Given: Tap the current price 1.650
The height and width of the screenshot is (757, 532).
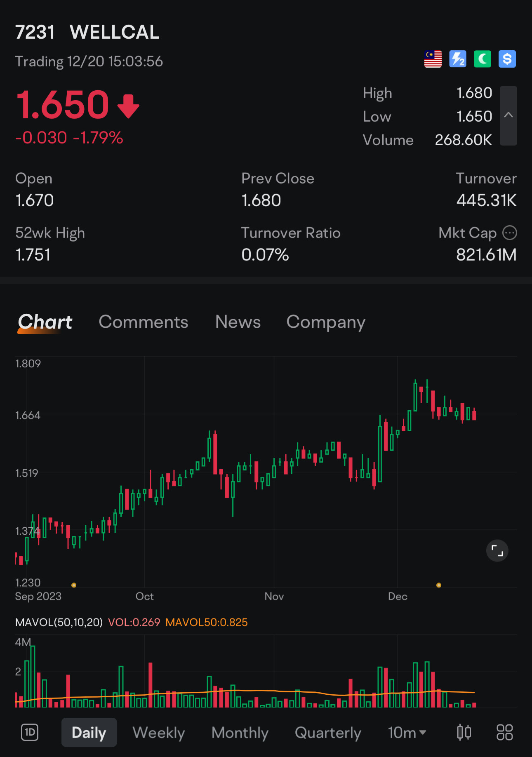Looking at the screenshot, I should point(63,105).
